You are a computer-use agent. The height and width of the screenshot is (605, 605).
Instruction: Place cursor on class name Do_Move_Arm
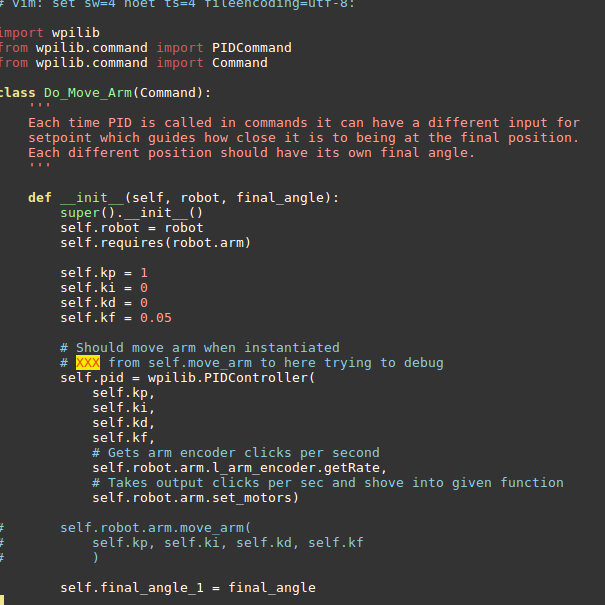[88, 93]
